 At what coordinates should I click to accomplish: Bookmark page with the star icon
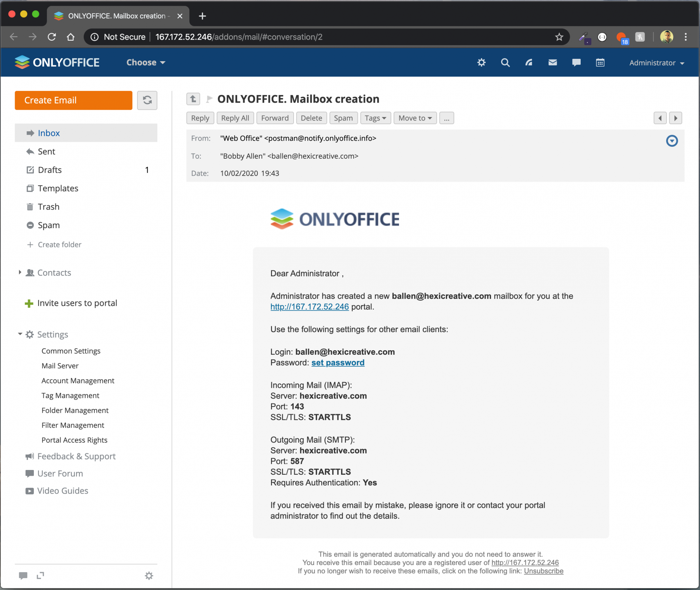tap(559, 37)
